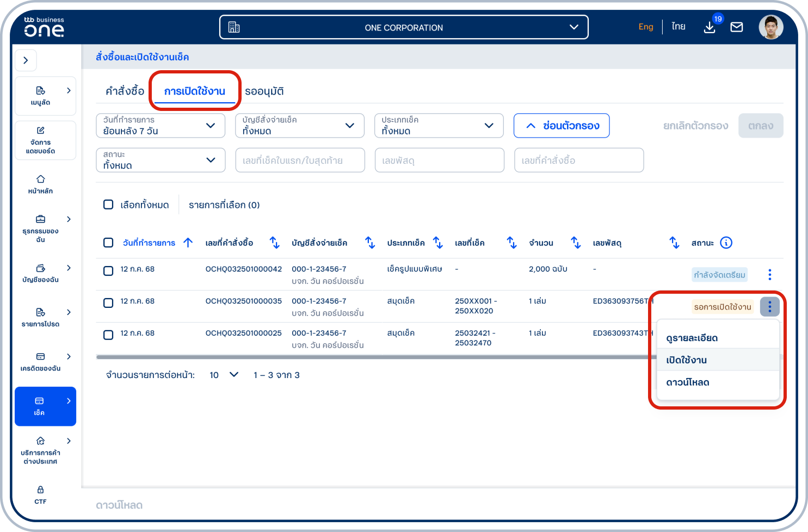The width and height of the screenshot is (808, 532).
Task: Select the row checkbox for order OCHQ032501000042
Action: click(108, 270)
